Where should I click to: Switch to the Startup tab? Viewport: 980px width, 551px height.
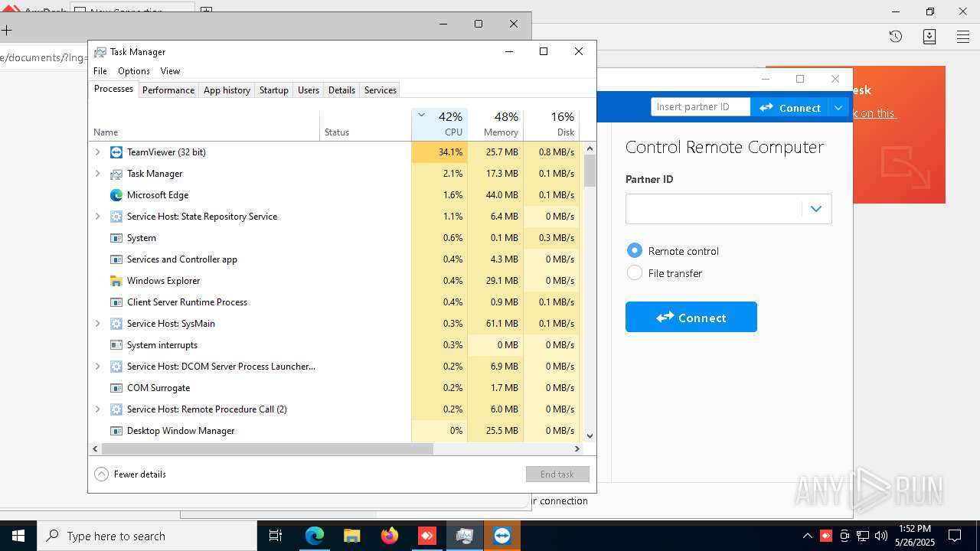274,90
